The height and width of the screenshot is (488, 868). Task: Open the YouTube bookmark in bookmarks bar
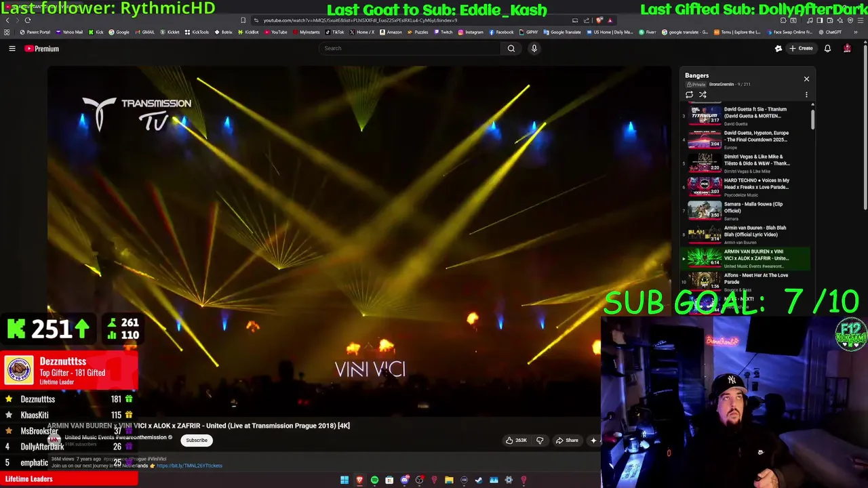coord(276,32)
